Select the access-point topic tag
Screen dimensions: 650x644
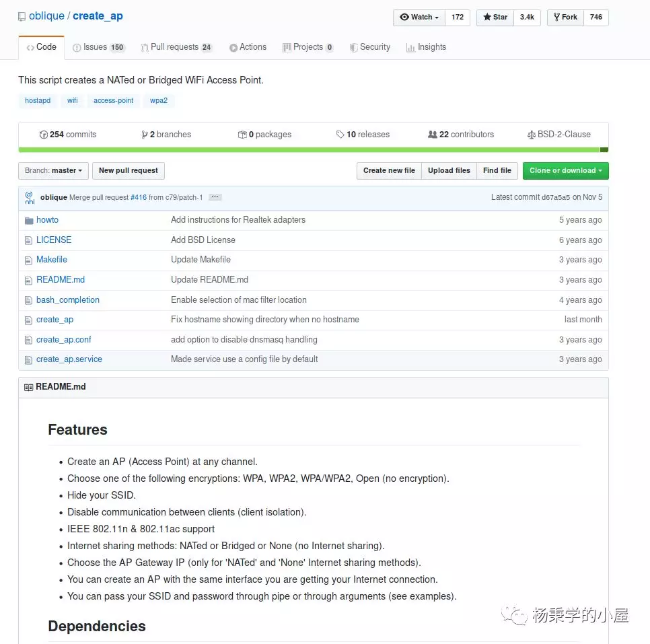pyautogui.click(x=114, y=101)
